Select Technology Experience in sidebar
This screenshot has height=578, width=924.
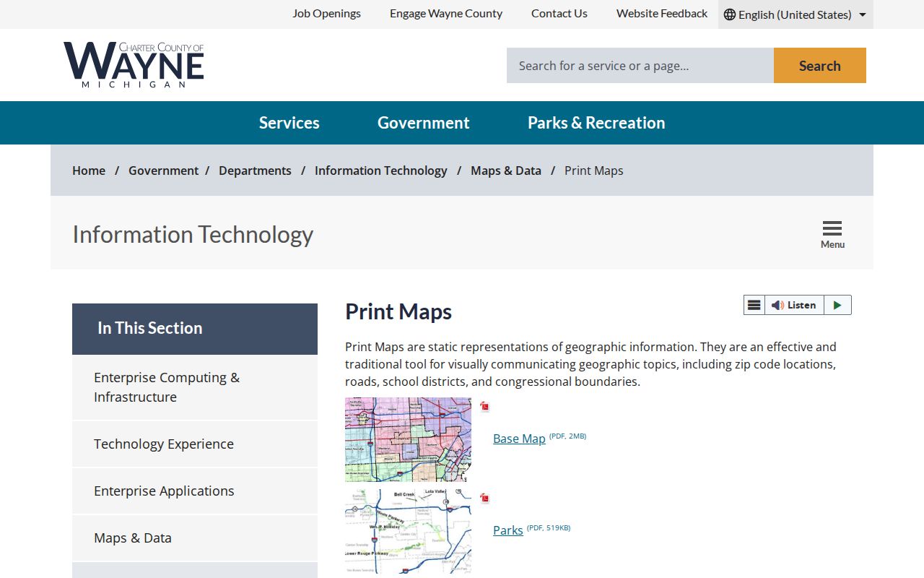(x=195, y=444)
